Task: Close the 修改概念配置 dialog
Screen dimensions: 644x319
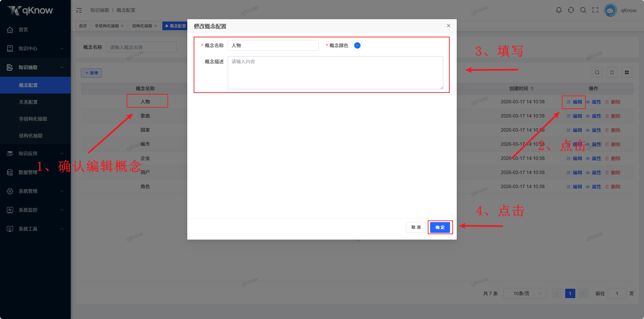Action: tap(448, 26)
